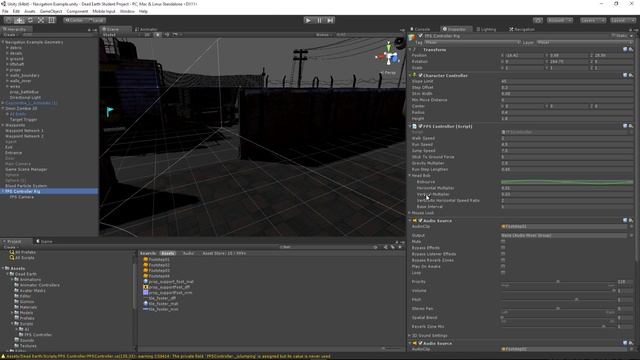Image resolution: width=640 pixels, height=360 pixels.
Task: Switch to the Game tab
Action: pyautogui.click(x=44, y=241)
